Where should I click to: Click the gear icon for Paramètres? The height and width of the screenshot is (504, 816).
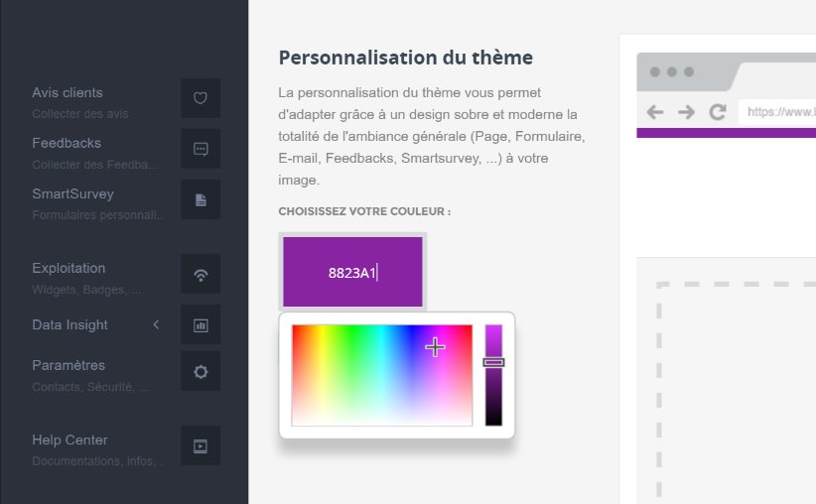(201, 371)
